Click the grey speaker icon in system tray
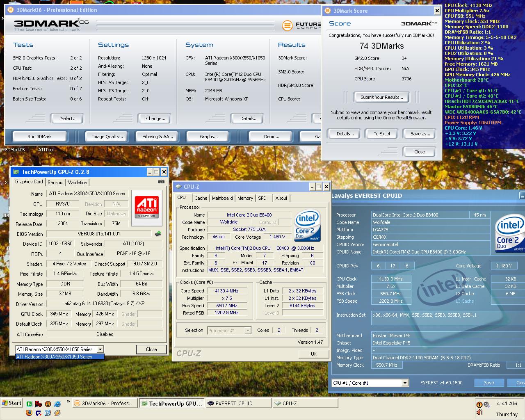525x420 pixels. 487,405
